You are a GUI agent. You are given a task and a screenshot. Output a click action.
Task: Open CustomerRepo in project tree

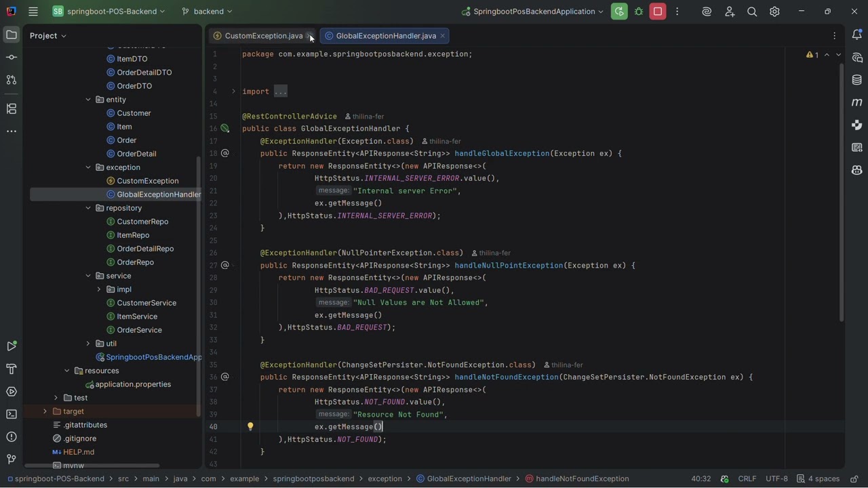pyautogui.click(x=142, y=222)
